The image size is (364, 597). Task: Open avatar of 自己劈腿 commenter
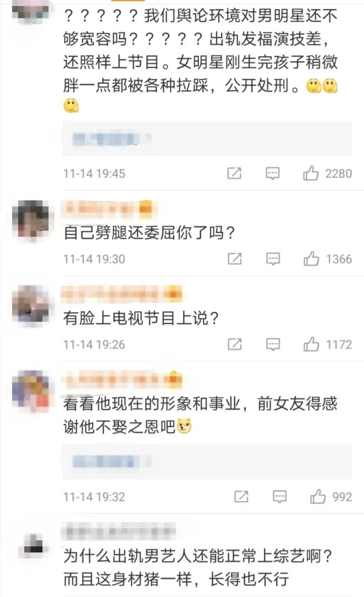[x=31, y=220]
